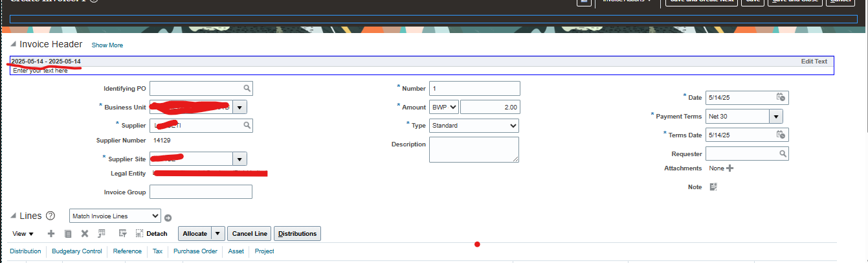Collapse the Lines section triangle

tap(14, 216)
